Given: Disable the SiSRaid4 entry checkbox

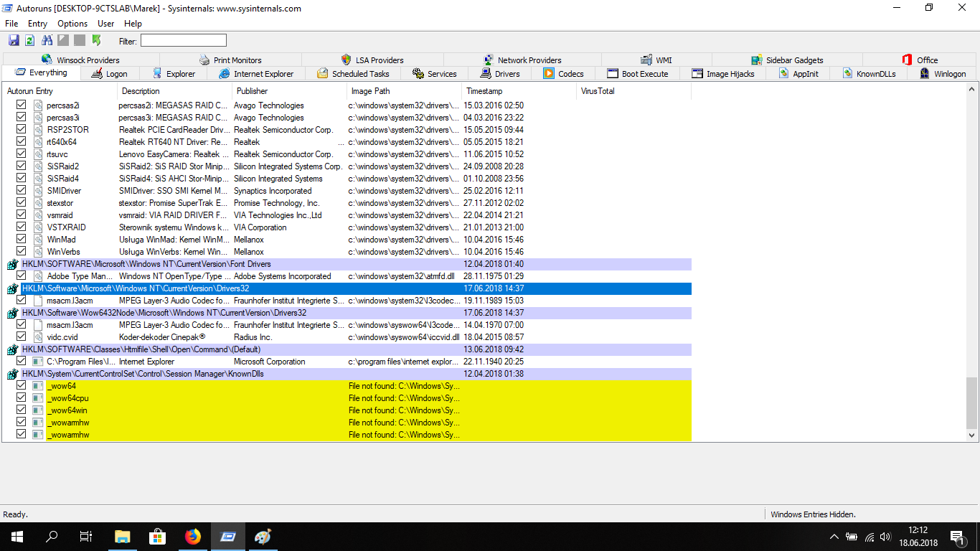Looking at the screenshot, I should tap(21, 179).
